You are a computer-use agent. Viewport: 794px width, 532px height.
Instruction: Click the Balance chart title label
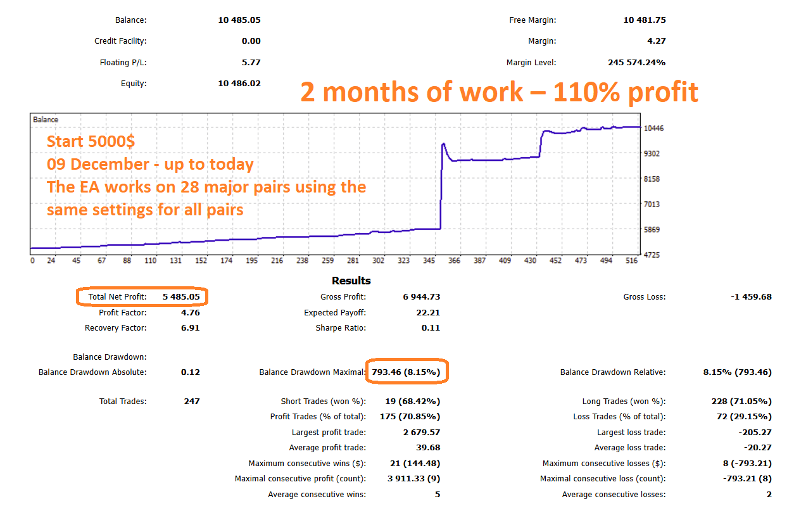click(x=46, y=120)
